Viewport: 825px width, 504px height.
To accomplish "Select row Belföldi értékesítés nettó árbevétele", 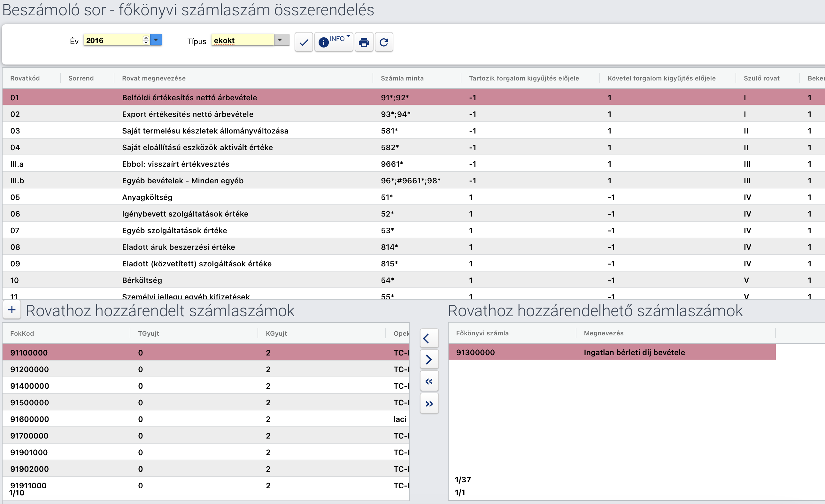I will (413, 97).
